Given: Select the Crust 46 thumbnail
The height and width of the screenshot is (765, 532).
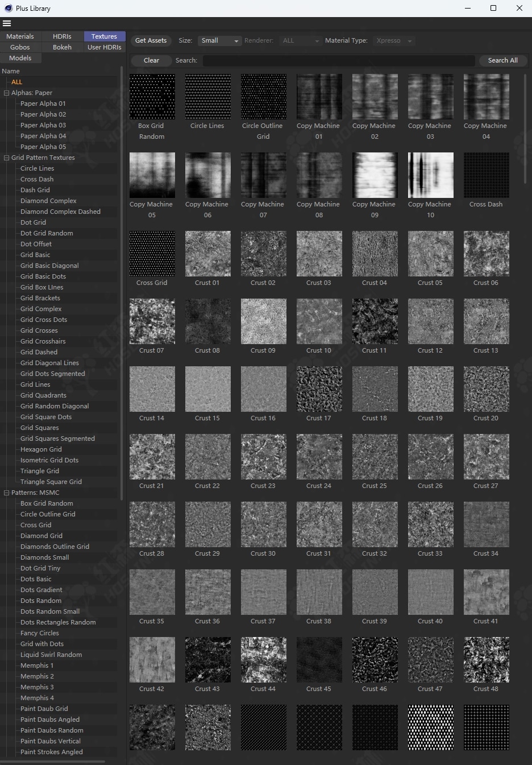Looking at the screenshot, I should [x=375, y=660].
